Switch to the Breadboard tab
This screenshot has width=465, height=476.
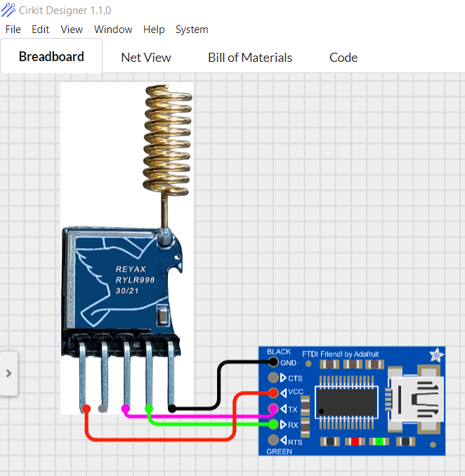pos(51,56)
